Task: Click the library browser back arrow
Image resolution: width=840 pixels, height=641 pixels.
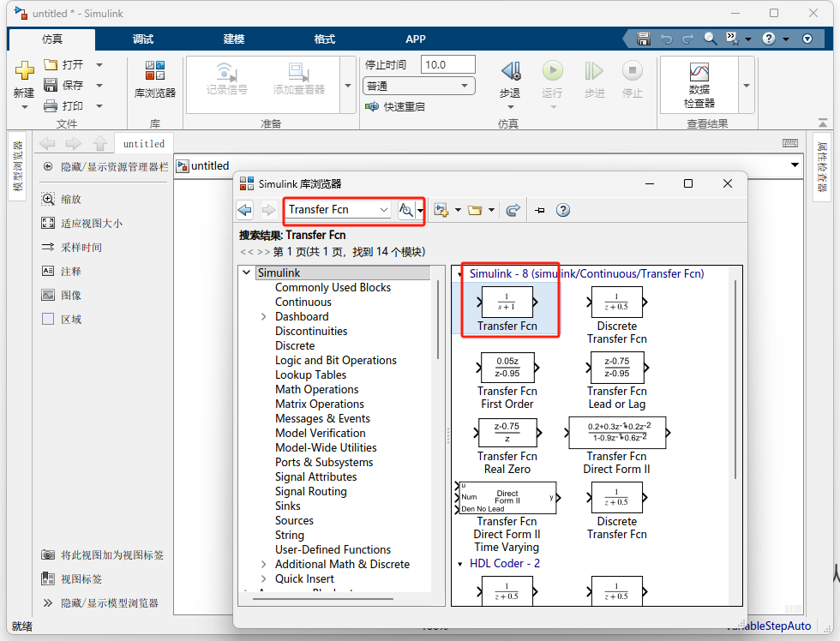Action: (245, 210)
